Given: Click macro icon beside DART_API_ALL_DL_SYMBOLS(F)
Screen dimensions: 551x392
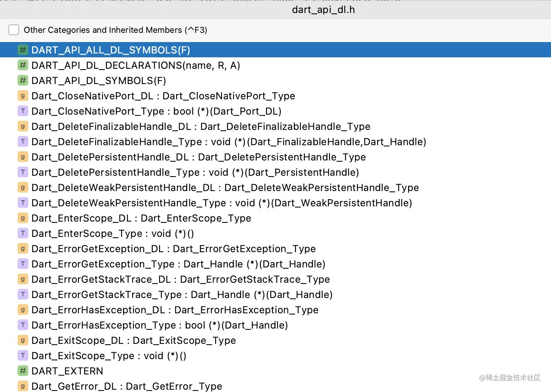Looking at the screenshot, I should [x=23, y=50].
